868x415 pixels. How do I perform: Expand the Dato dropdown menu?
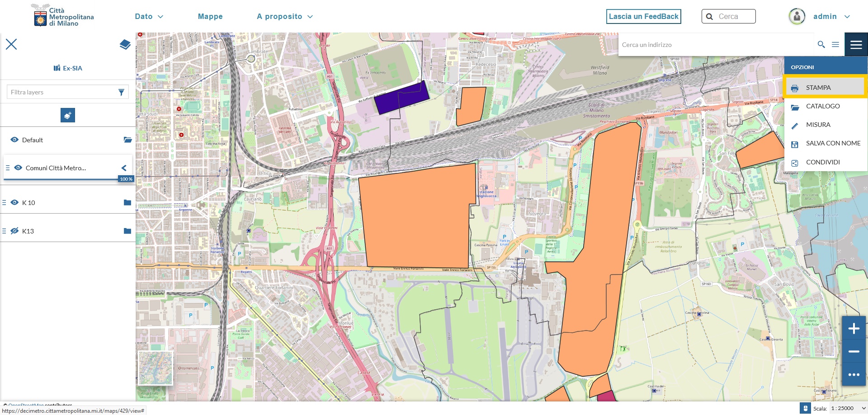coord(149,17)
